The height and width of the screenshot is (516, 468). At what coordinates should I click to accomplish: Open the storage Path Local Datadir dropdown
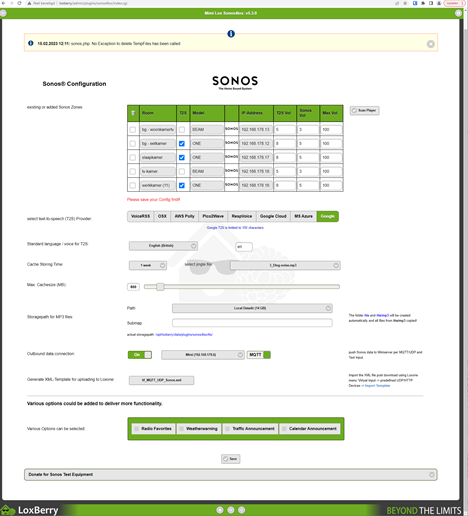click(x=252, y=308)
